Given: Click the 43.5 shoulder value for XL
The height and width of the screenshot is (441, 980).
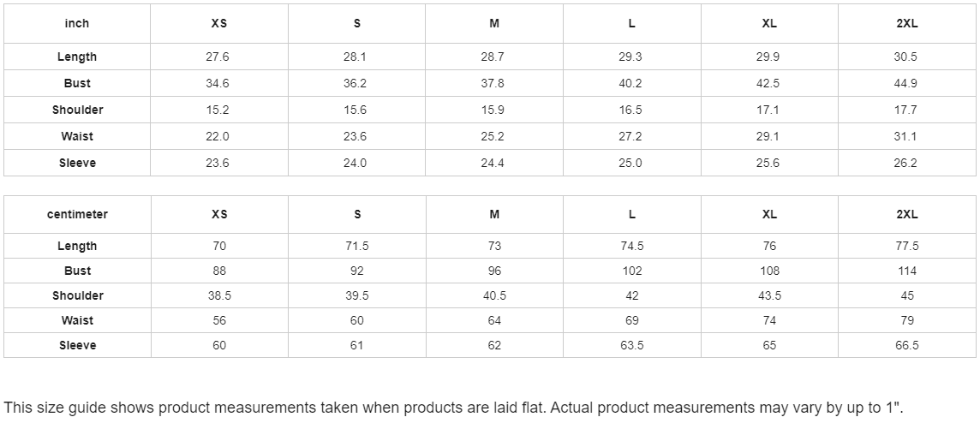Looking at the screenshot, I should tap(769, 295).
